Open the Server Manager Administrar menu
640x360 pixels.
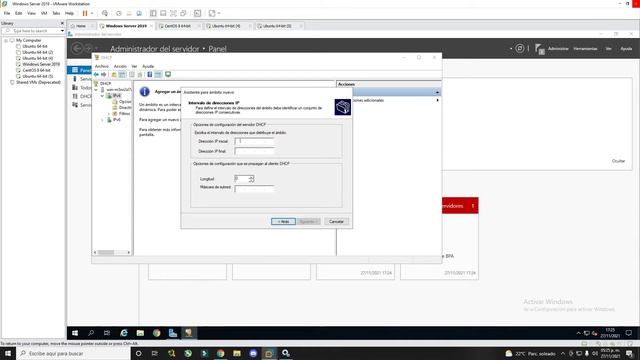[x=558, y=49]
